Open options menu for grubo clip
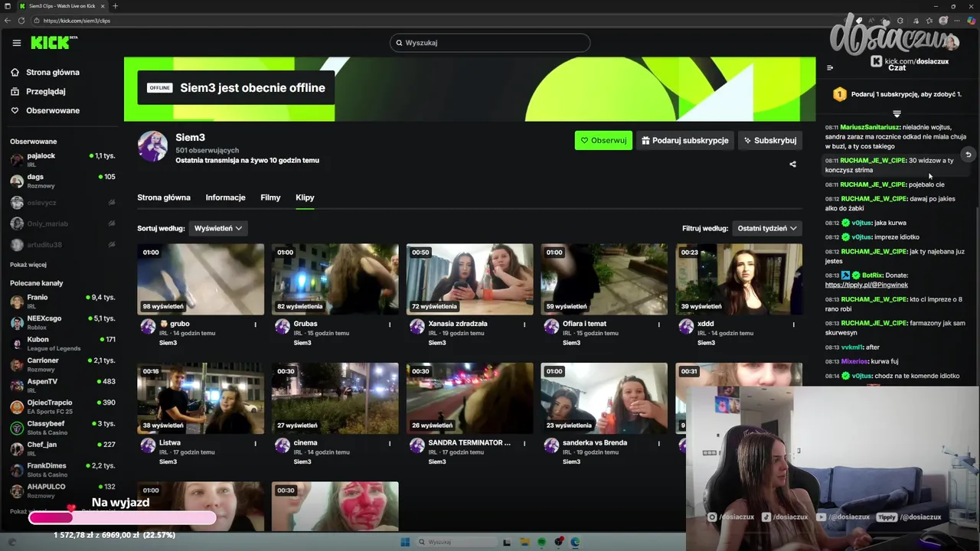Screen dimensions: 980x551 coord(255,324)
